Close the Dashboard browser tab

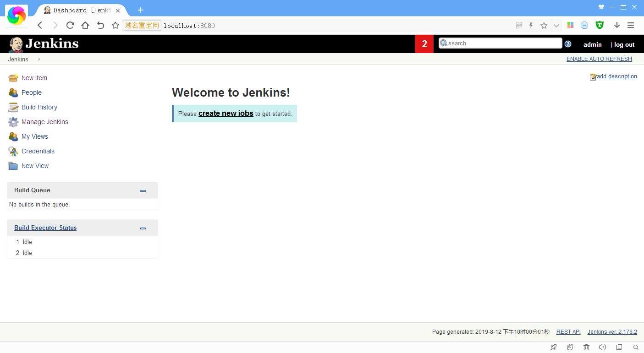pyautogui.click(x=118, y=10)
